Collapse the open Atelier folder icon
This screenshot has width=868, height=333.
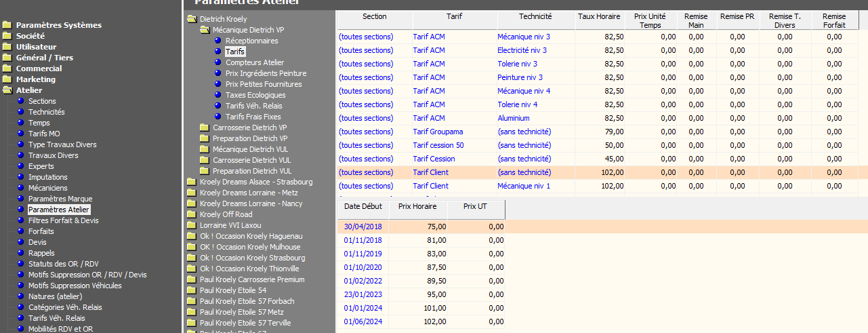coord(7,90)
